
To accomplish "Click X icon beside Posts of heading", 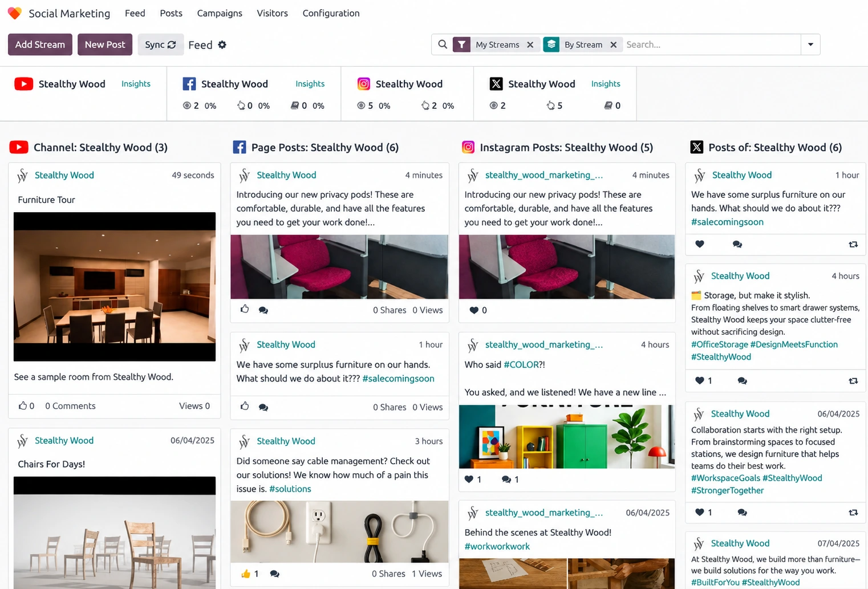I will [x=697, y=147].
